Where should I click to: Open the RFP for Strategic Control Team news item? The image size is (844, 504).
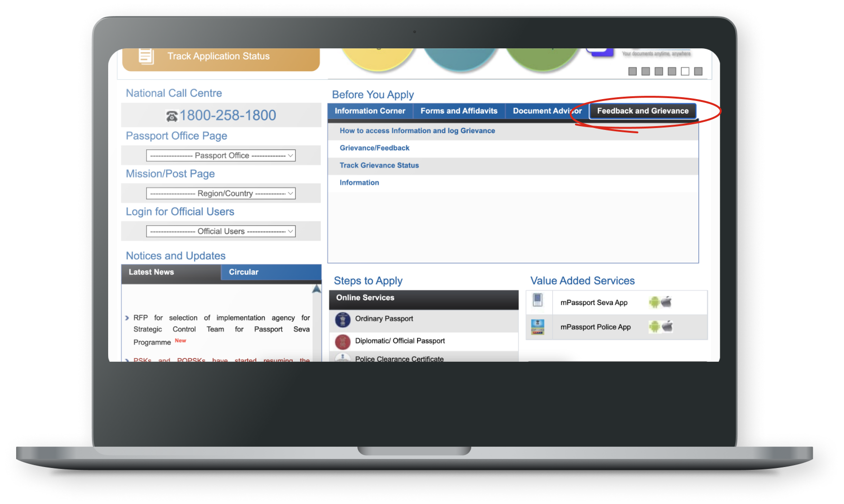[x=222, y=330]
